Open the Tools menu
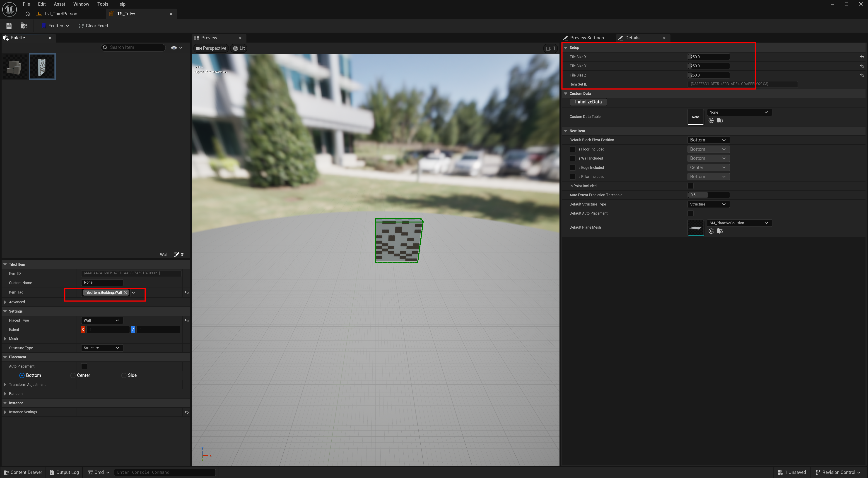The height and width of the screenshot is (478, 868). (102, 4)
